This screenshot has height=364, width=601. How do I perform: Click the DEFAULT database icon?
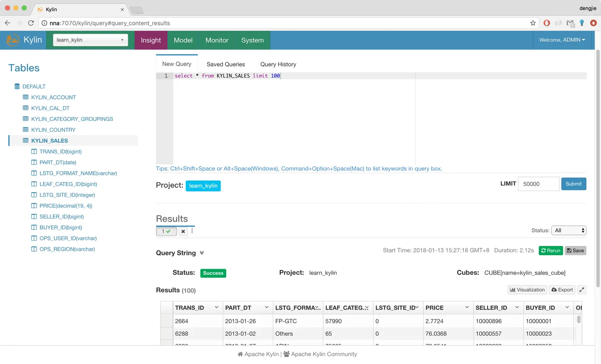click(x=17, y=87)
